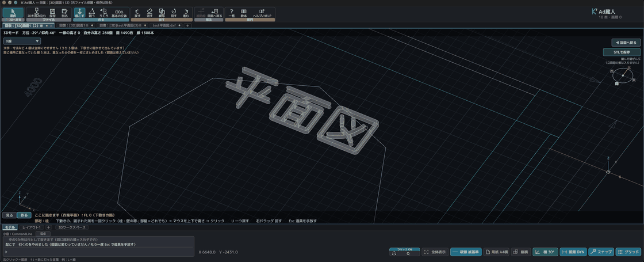
Task: Toggle the クリック ON indicator
Action: 405,249
